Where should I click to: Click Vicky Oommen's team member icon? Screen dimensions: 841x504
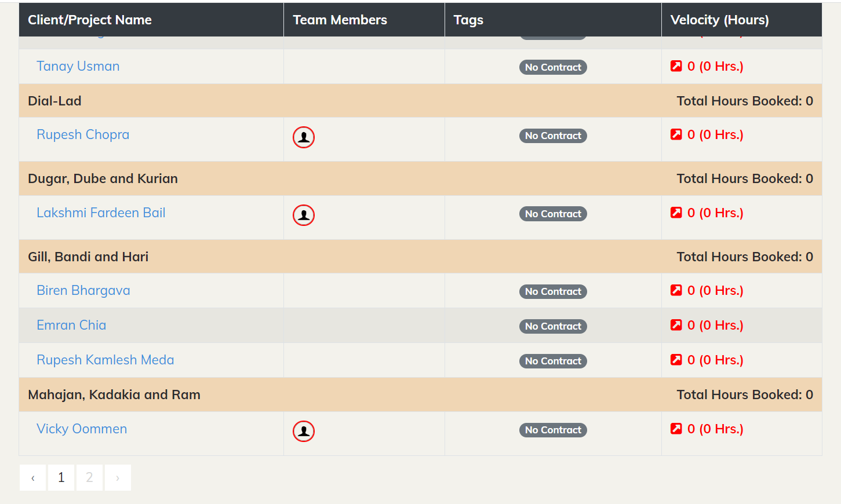(x=303, y=431)
